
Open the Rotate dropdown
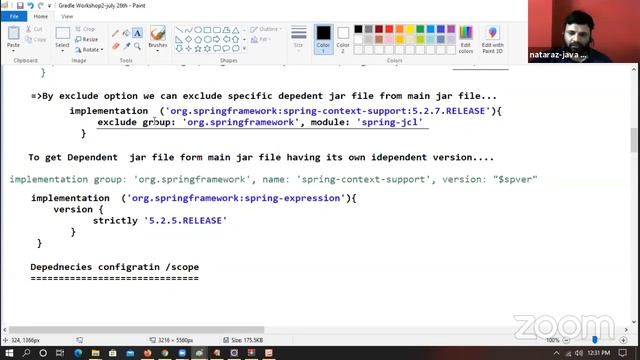[x=89, y=50]
